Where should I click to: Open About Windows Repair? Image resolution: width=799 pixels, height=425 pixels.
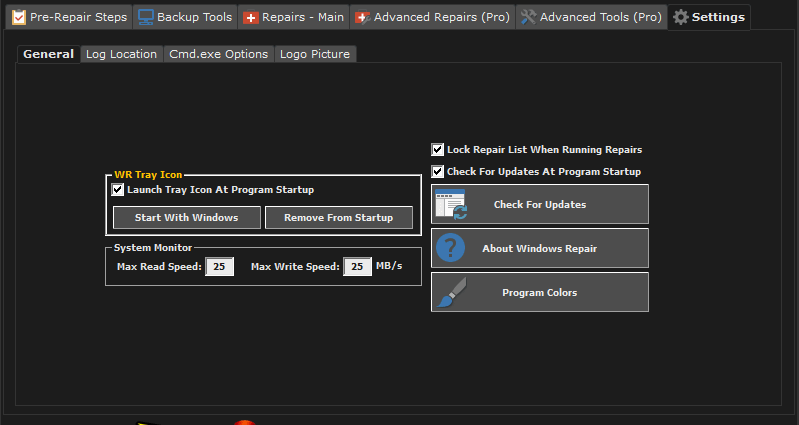pos(540,248)
